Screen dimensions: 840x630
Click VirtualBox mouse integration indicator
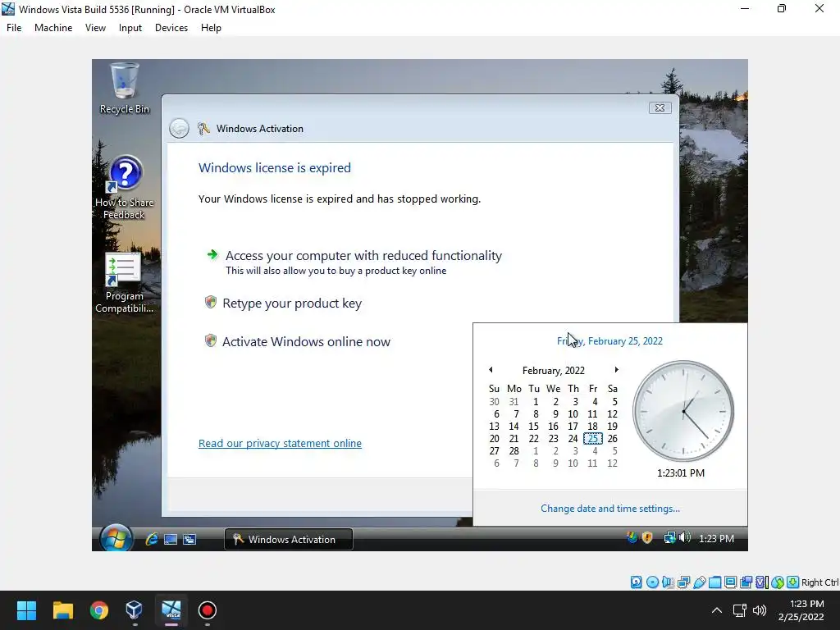[778, 582]
